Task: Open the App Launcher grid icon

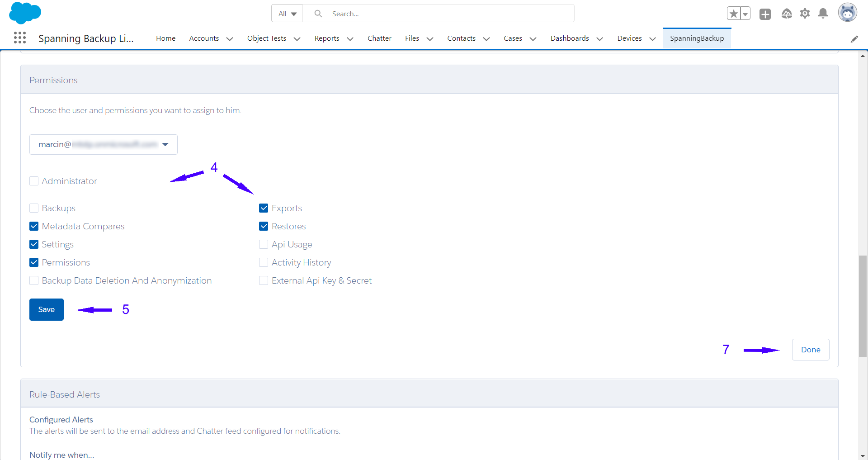Action: (19, 38)
